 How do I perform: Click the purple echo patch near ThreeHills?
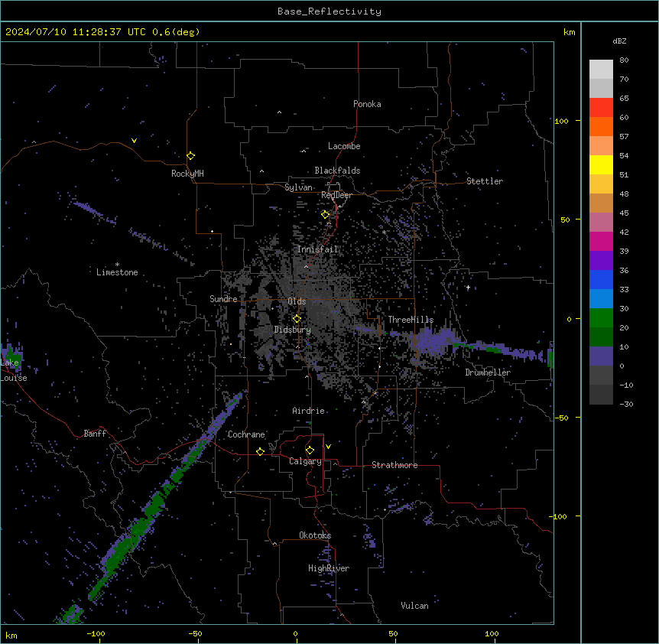click(x=433, y=340)
